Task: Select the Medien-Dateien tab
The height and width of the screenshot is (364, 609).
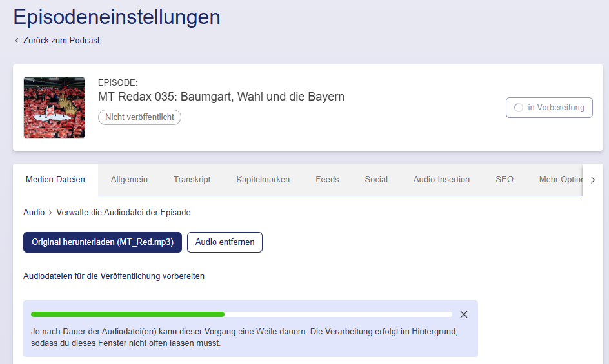Action: [55, 180]
